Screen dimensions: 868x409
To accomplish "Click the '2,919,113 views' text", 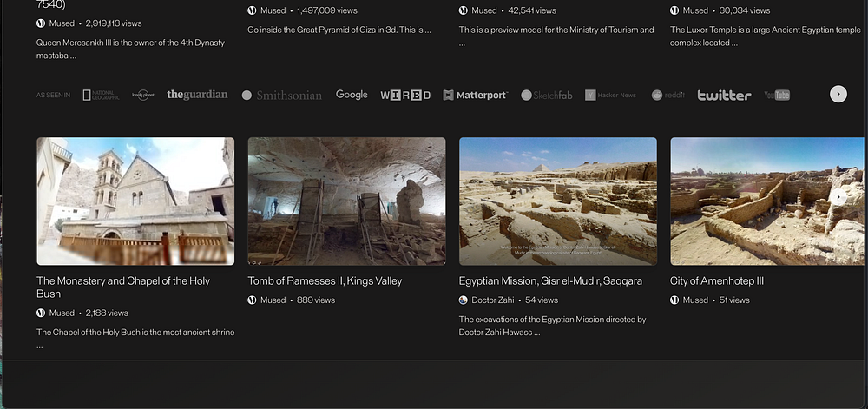I will [114, 23].
